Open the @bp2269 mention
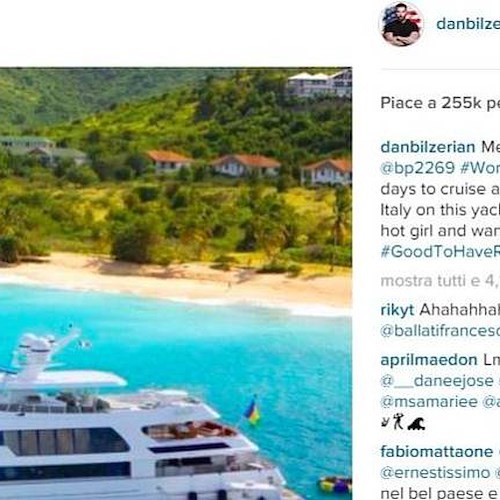The height and width of the screenshot is (500, 500). 417,168
